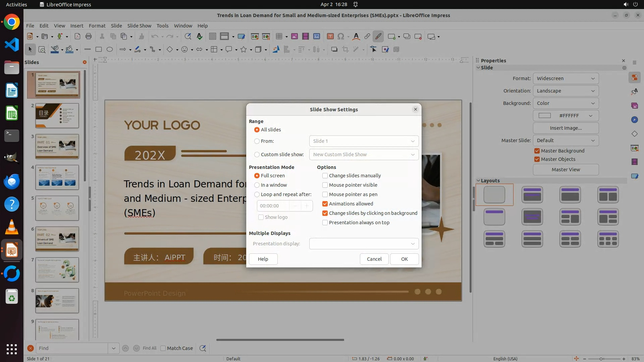Click the Insert Table toolbar icon

coord(279,37)
